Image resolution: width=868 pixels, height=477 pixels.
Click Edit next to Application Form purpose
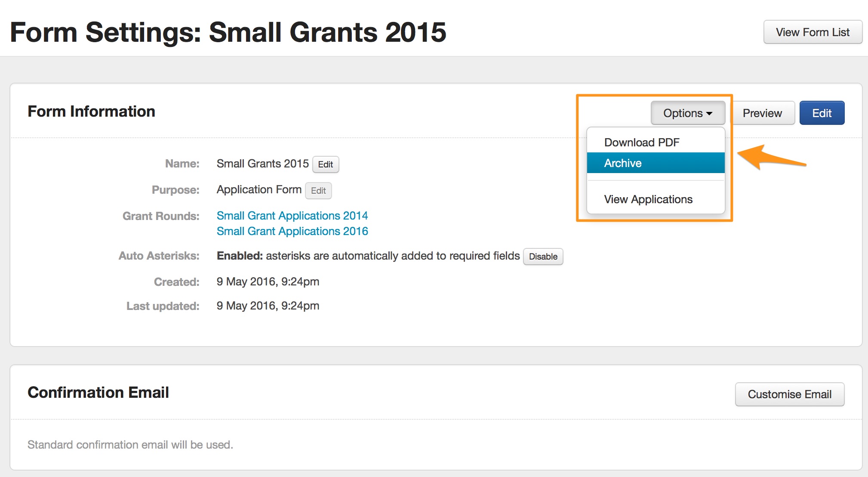tap(318, 191)
